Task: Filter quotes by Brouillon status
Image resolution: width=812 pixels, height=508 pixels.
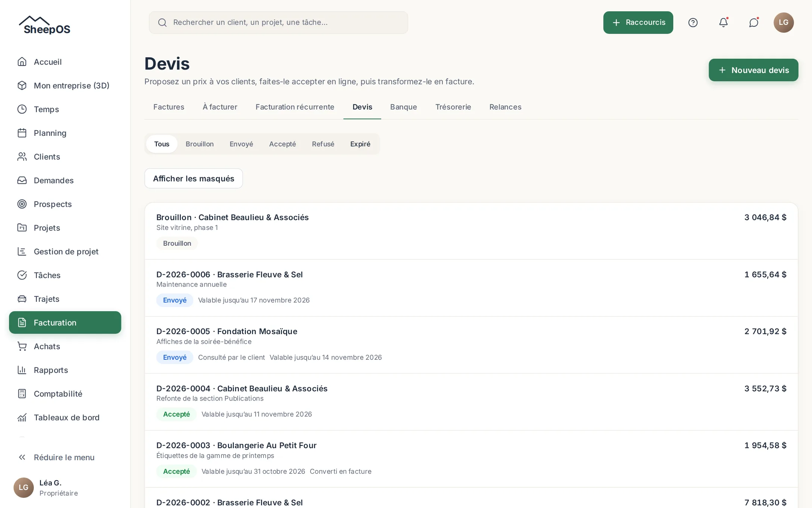Action: (x=200, y=144)
